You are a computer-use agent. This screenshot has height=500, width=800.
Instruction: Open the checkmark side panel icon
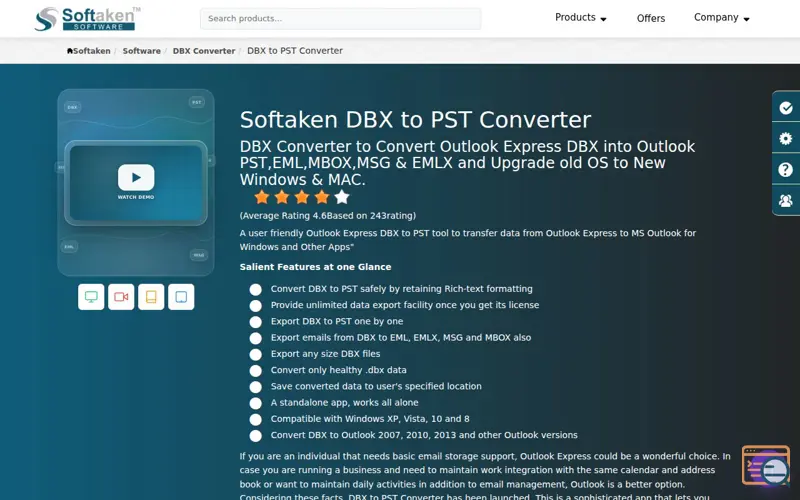click(786, 108)
